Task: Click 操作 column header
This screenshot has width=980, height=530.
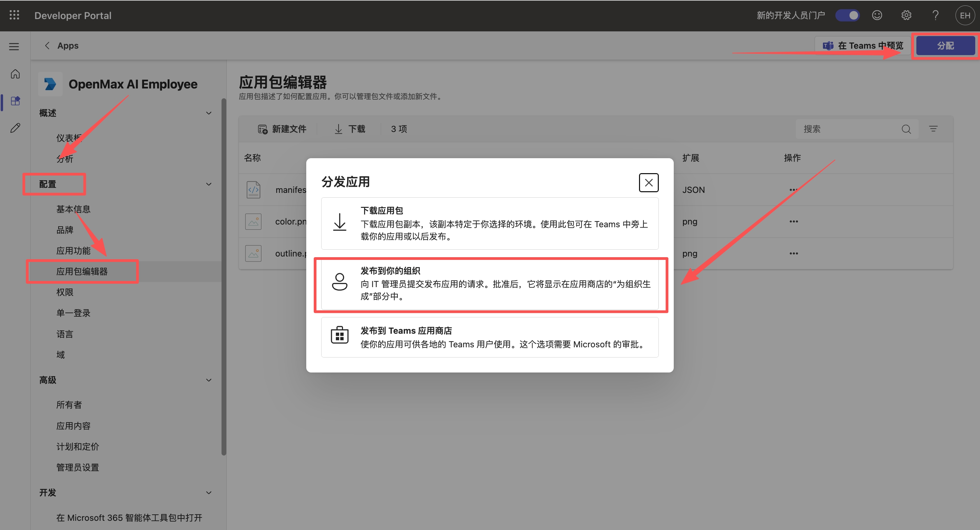Action: [x=793, y=158]
